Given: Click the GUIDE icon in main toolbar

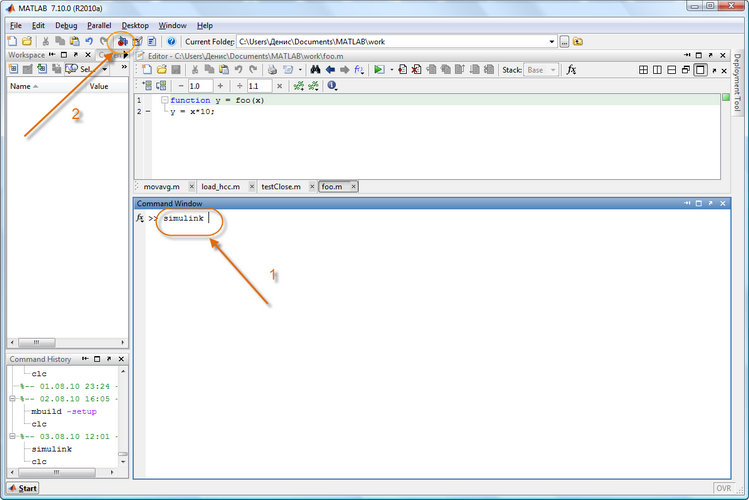Looking at the screenshot, I should (x=138, y=42).
